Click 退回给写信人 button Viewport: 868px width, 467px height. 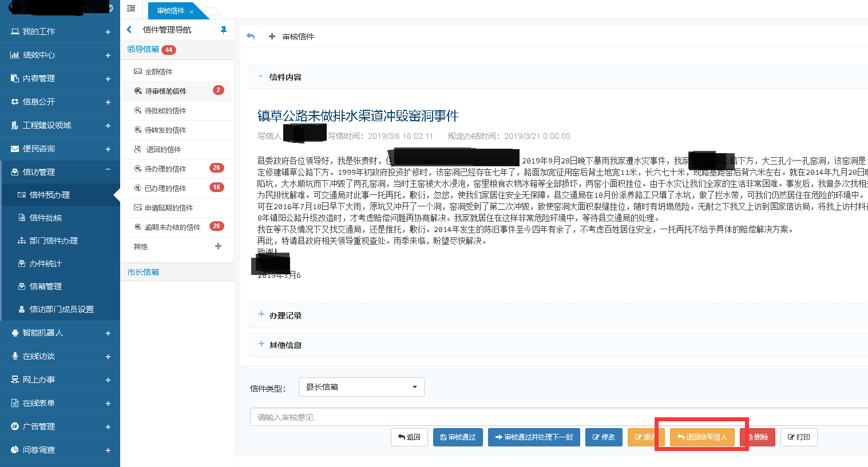[x=702, y=437]
